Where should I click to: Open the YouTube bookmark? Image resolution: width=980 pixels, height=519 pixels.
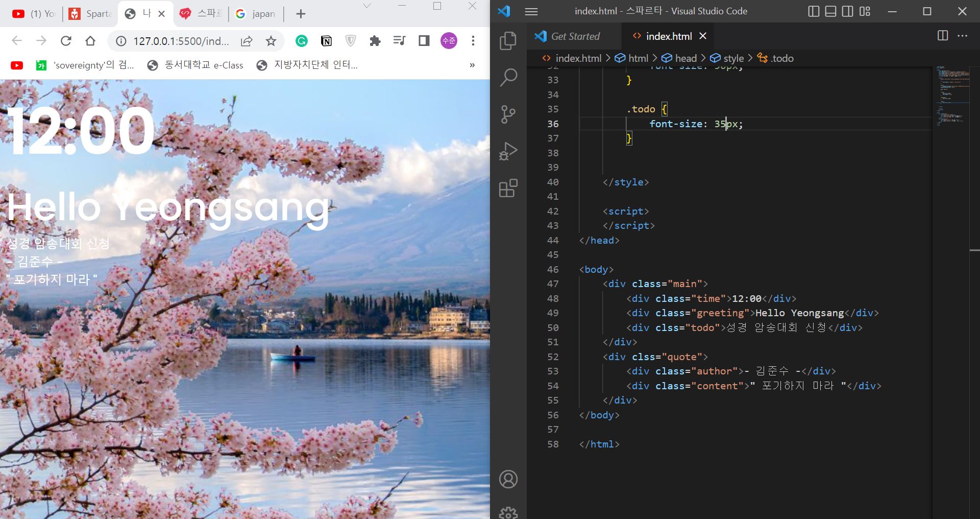click(17, 65)
